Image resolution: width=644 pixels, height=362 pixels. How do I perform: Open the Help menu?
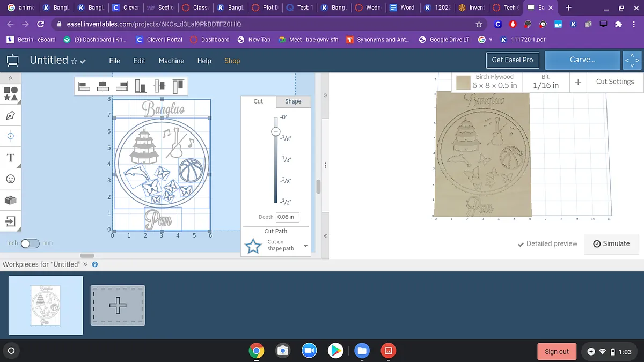click(204, 61)
